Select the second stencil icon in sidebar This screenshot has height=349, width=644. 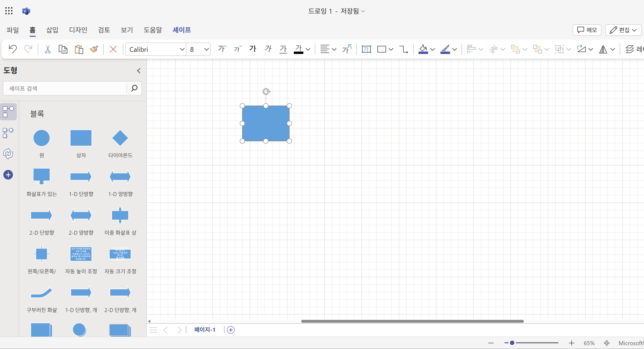click(x=8, y=133)
